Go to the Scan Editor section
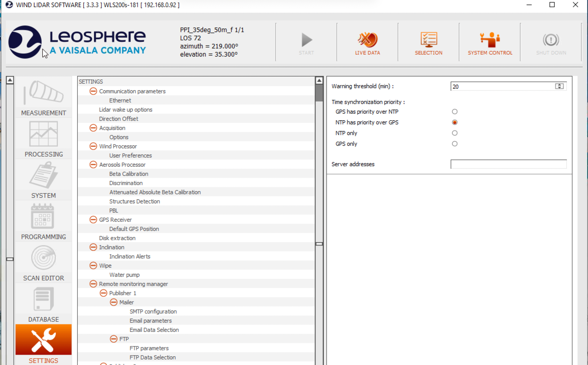This screenshot has height=365, width=588. tap(44, 263)
